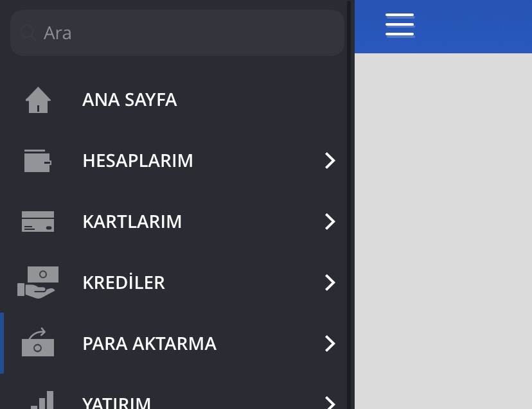532x409 pixels.
Task: Expand HESAPLARIM using its chevron arrow
Action: click(x=330, y=161)
